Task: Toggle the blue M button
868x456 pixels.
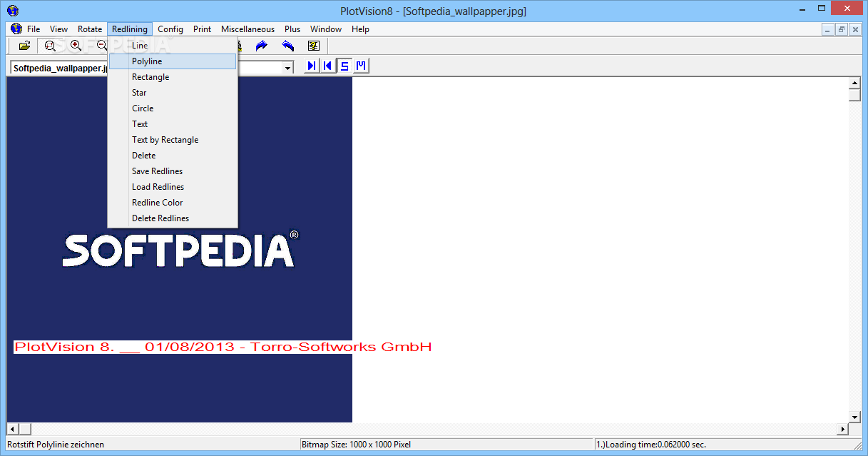Action: point(361,66)
